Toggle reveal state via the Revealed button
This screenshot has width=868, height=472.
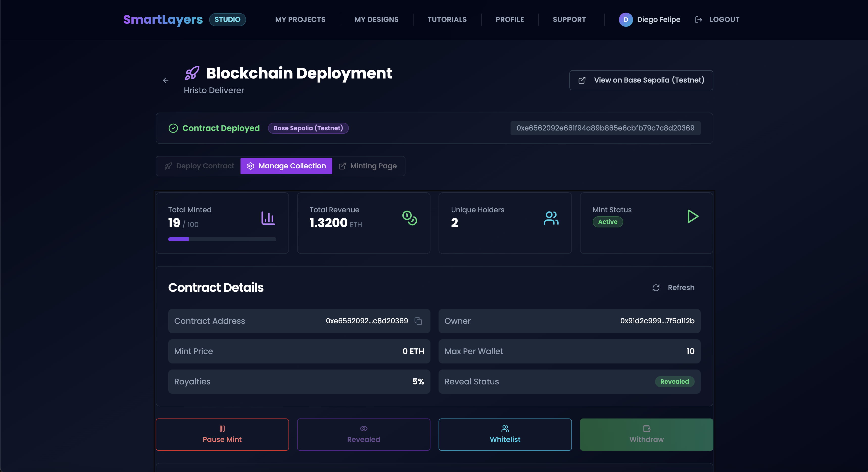363,434
